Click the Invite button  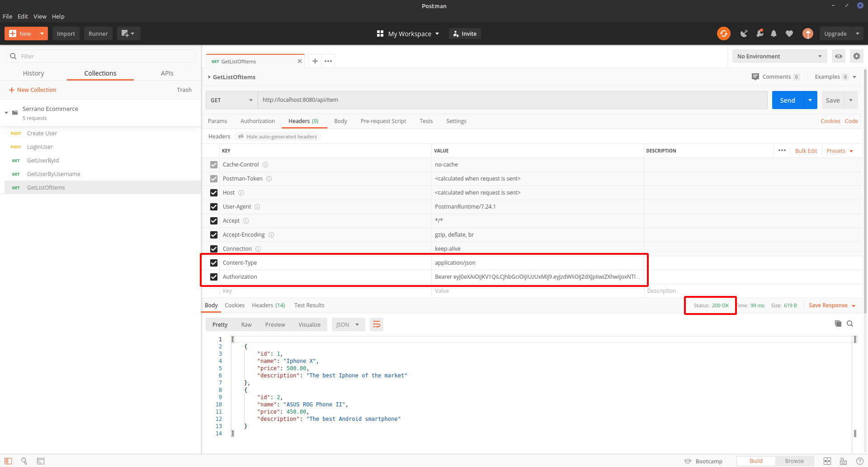tap(465, 33)
